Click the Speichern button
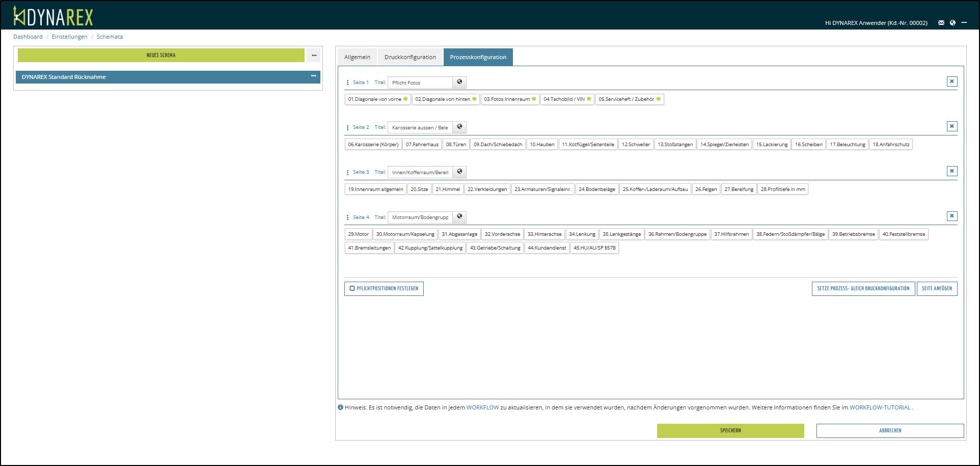 tap(730, 431)
